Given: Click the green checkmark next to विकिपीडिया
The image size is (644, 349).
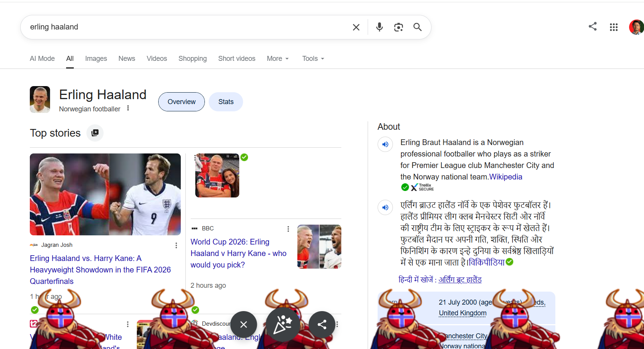Looking at the screenshot, I should (509, 262).
